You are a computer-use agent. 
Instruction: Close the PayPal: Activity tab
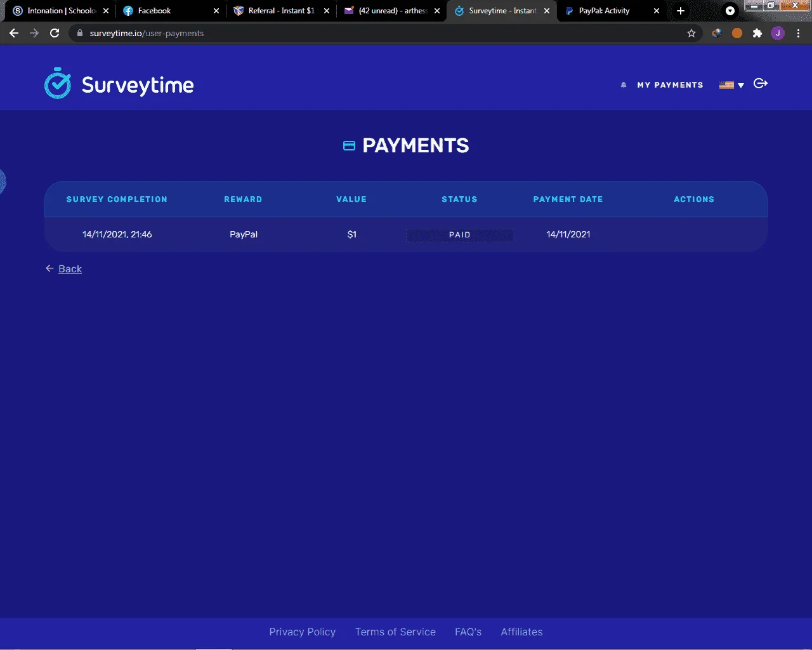tap(657, 11)
